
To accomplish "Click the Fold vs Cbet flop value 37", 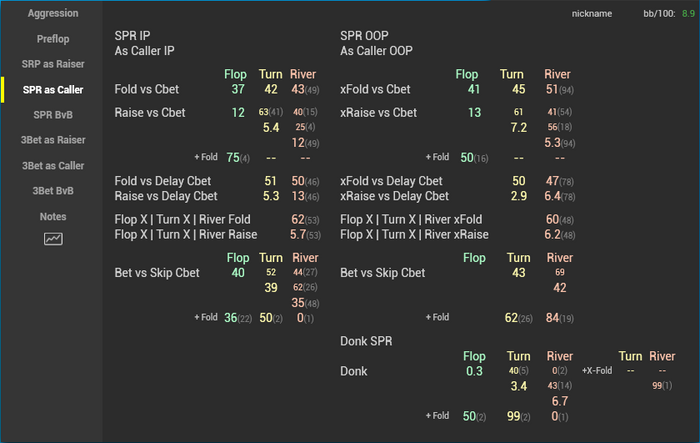I will tap(238, 90).
